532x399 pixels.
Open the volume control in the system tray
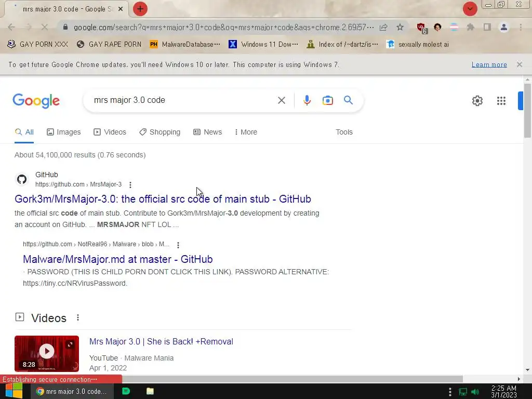tap(476, 392)
